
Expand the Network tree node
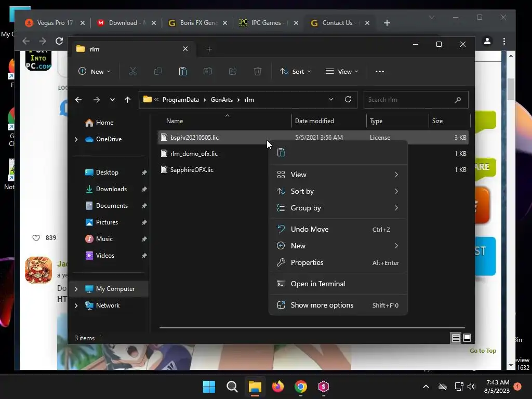[76, 305]
